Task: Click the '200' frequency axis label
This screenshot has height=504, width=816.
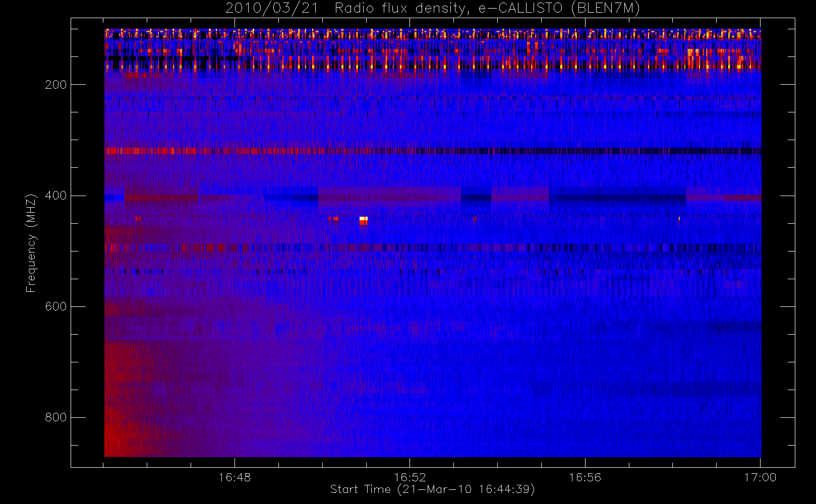Action: (x=55, y=85)
